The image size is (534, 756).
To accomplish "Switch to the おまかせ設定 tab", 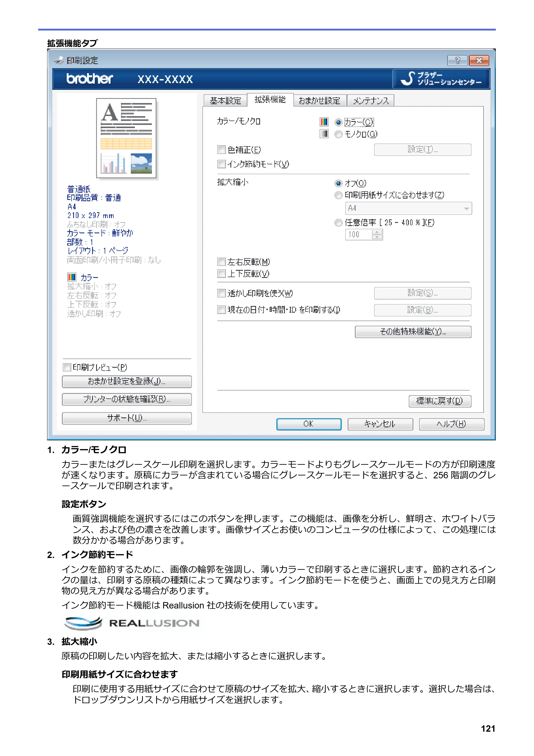I will (320, 100).
